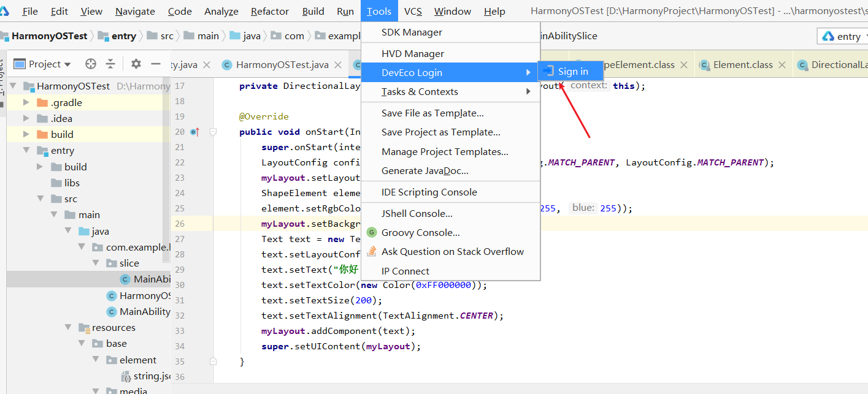Click the Collapse All icon in Project panel
This screenshot has height=394, width=868.
(110, 64)
